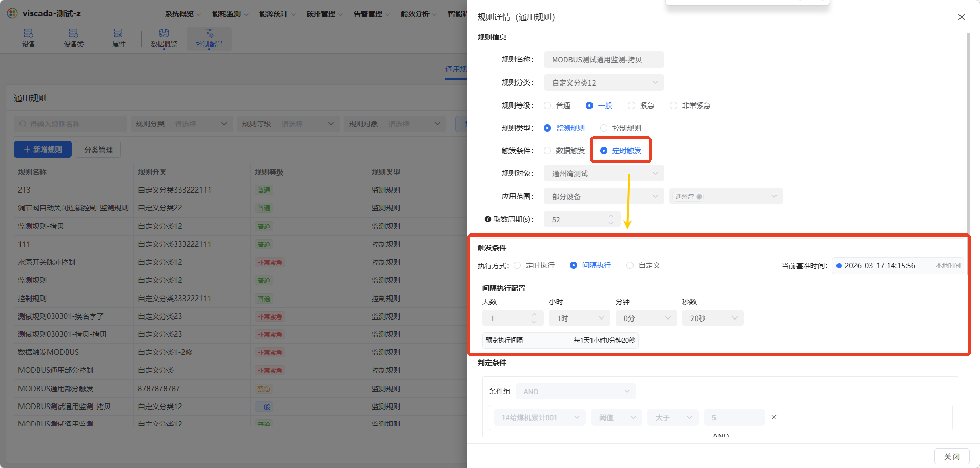Click the 调节阀自动关闭连锁控制-监测规则 row name

(x=73, y=208)
